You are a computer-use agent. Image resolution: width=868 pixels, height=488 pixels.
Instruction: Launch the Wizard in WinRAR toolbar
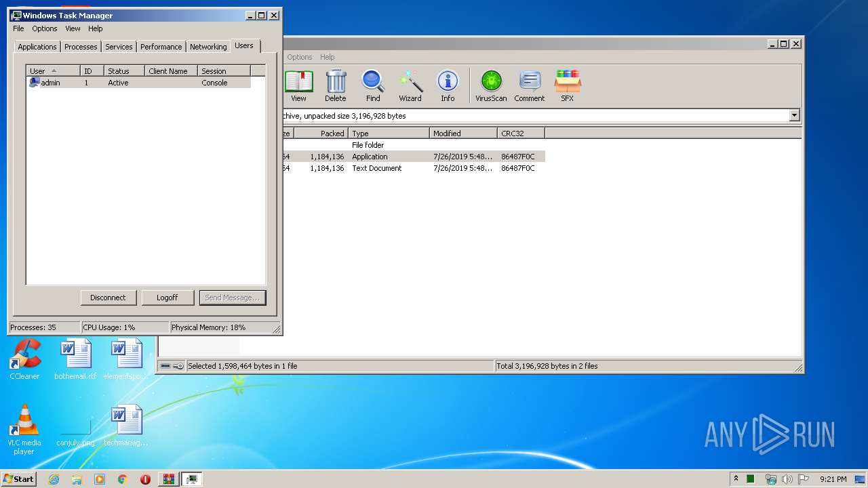(410, 86)
